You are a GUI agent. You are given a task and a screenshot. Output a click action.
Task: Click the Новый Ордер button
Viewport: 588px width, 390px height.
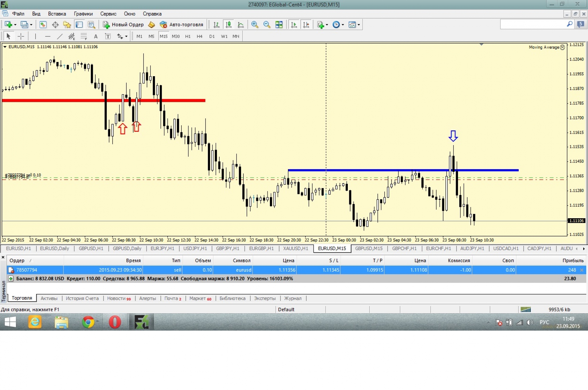[x=123, y=25]
